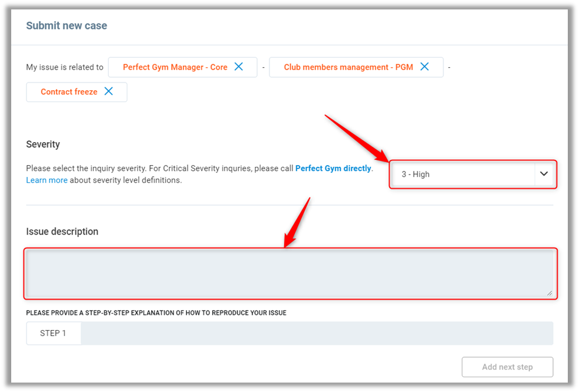Click the Issue description section heading
579x392 pixels.
[x=62, y=232]
